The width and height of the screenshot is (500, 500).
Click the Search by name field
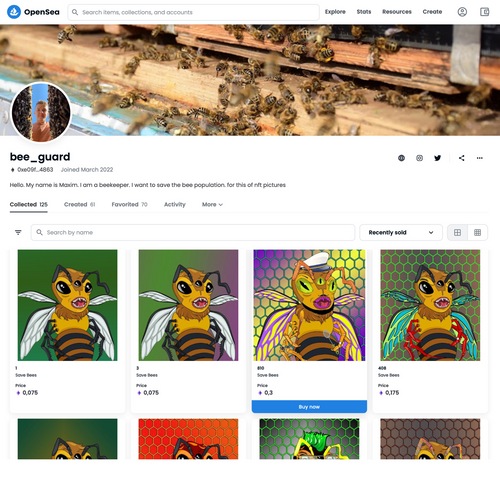tap(193, 232)
